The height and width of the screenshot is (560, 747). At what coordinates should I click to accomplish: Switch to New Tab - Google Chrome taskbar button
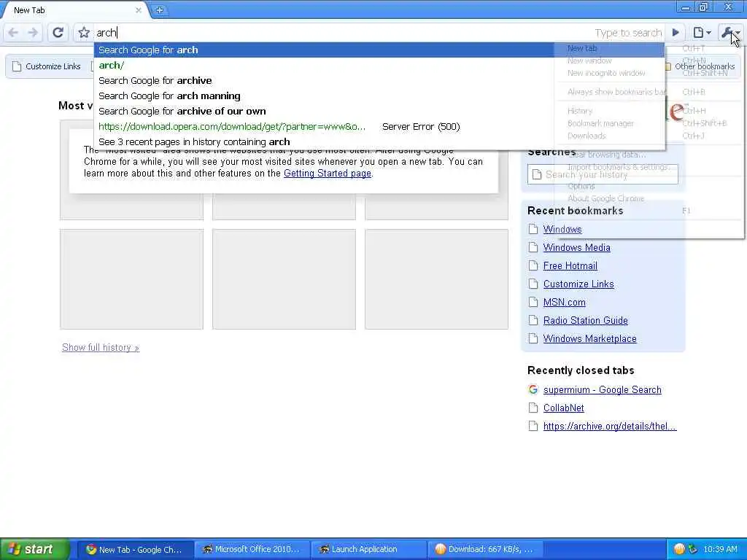135,550
